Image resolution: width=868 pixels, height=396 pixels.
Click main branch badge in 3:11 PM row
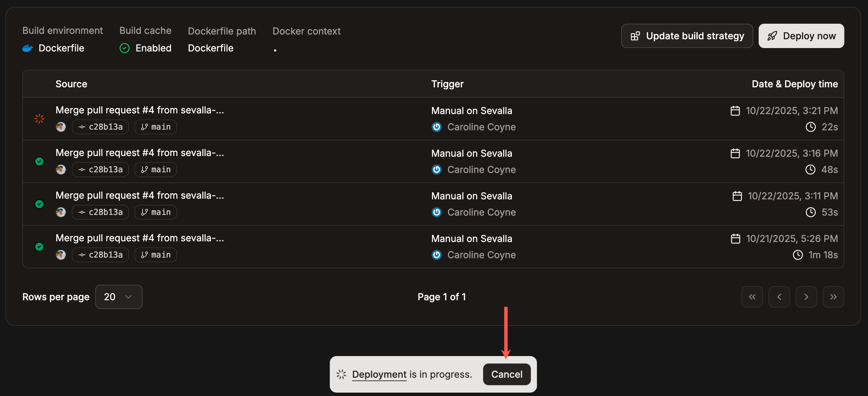[x=156, y=212]
